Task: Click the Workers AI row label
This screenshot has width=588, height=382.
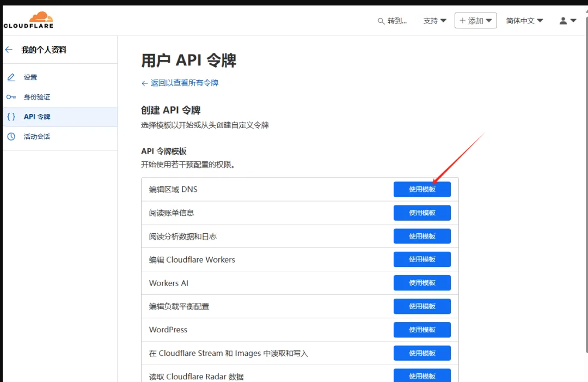Action: [x=169, y=283]
